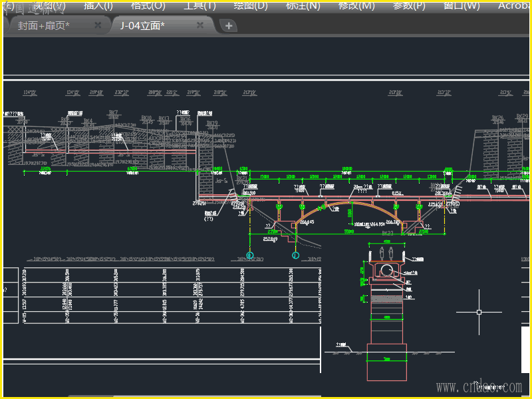Open the 参数(P) menu
532x399 pixels.
point(409,5)
